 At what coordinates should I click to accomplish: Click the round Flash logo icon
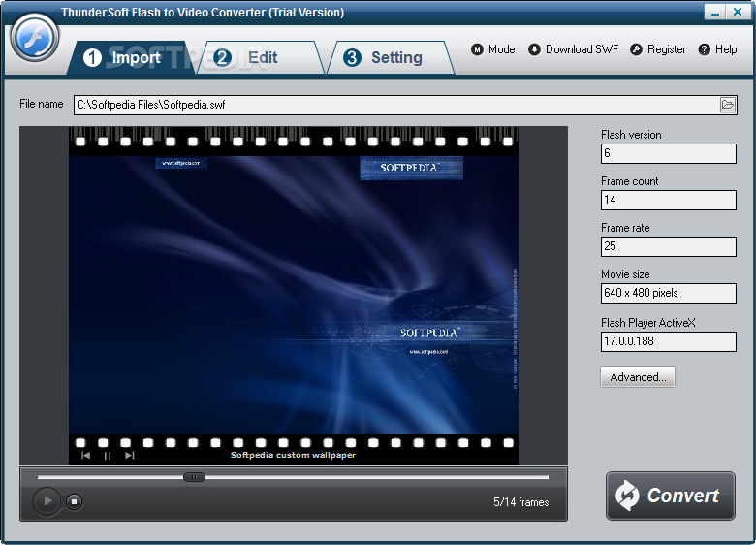point(35,38)
